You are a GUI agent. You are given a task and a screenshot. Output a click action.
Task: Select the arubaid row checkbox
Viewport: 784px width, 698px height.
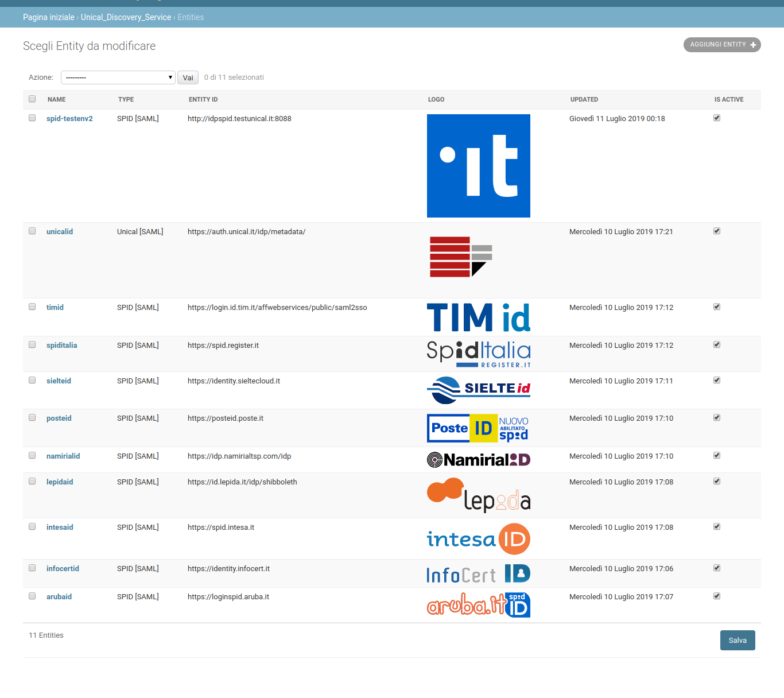tap(32, 596)
